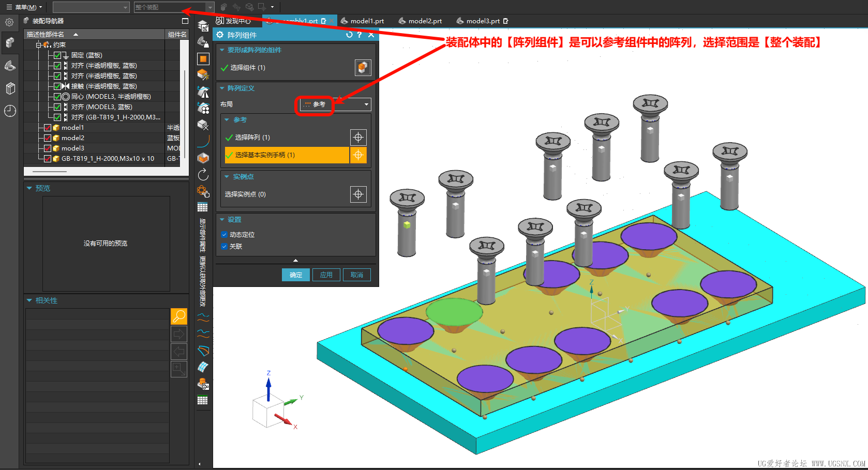Toggle visibility checkbox of model2
This screenshot has height=470, width=868.
48,138
